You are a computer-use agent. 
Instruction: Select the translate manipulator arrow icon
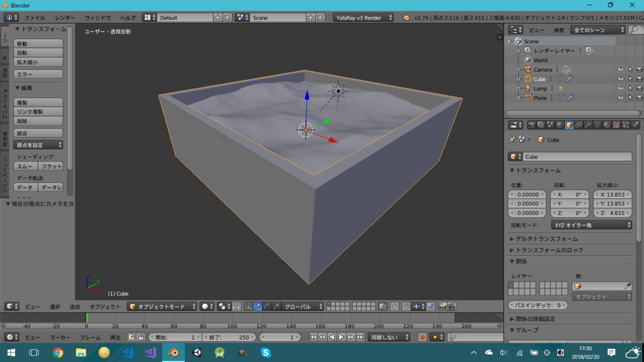257,306
